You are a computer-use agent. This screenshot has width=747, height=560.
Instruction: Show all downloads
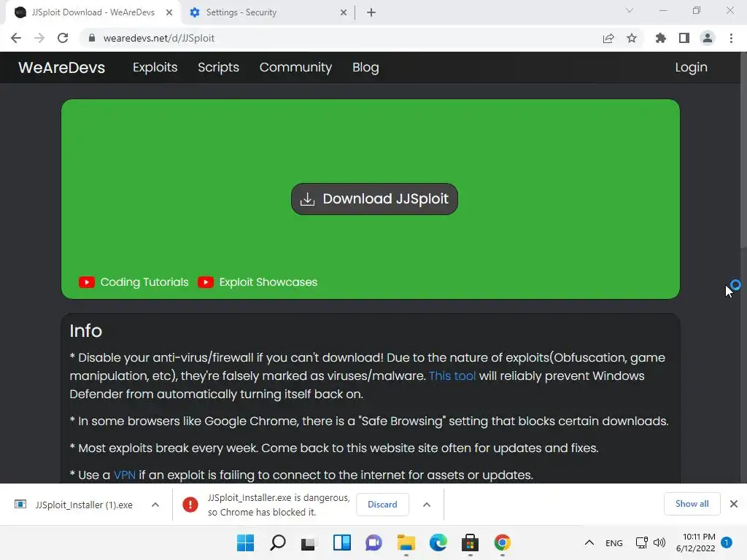[x=692, y=504]
